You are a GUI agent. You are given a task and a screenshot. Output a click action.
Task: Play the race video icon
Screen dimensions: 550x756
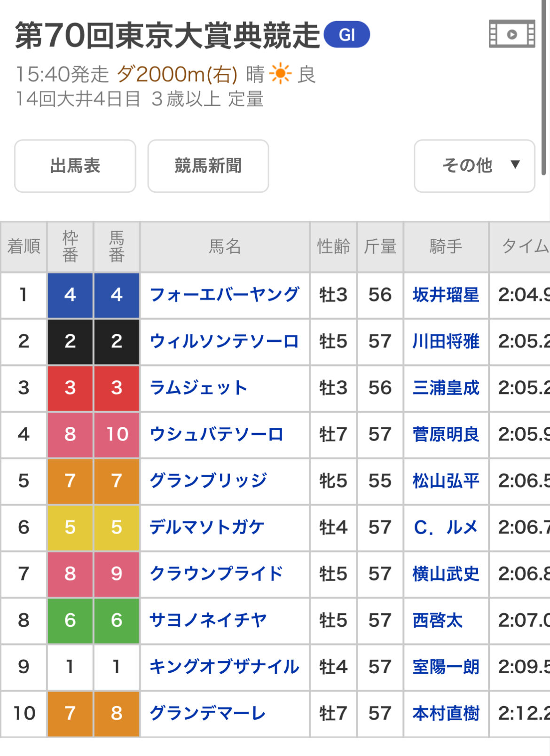(511, 34)
